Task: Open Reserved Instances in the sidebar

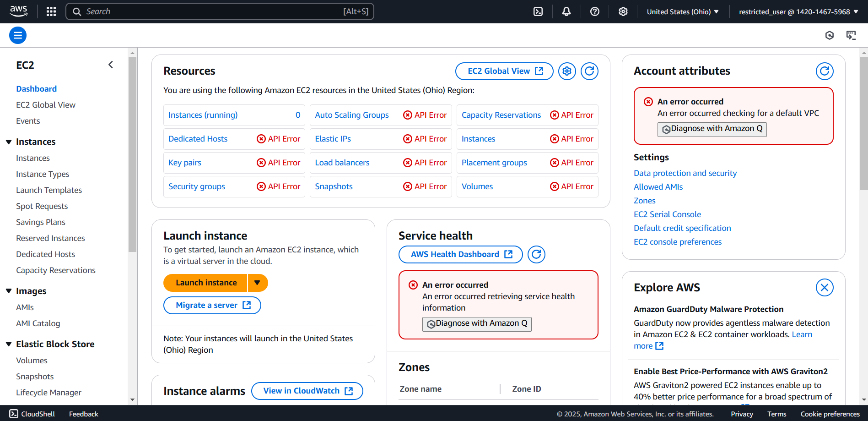Action: pyautogui.click(x=50, y=238)
